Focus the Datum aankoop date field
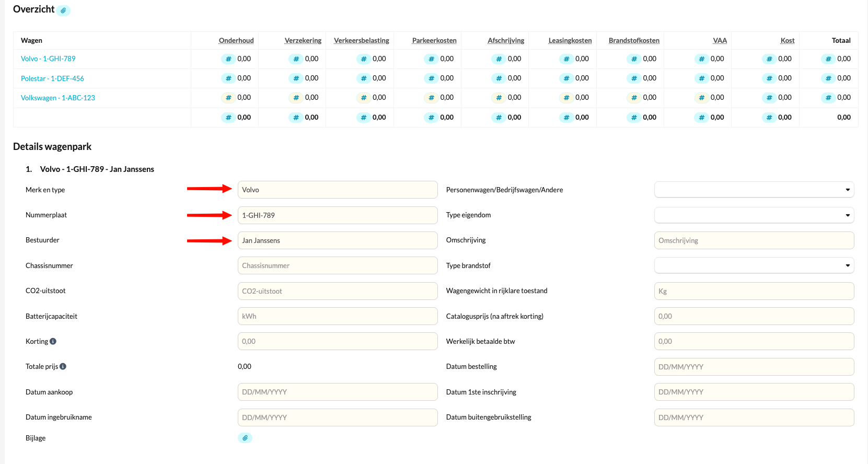 (338, 392)
